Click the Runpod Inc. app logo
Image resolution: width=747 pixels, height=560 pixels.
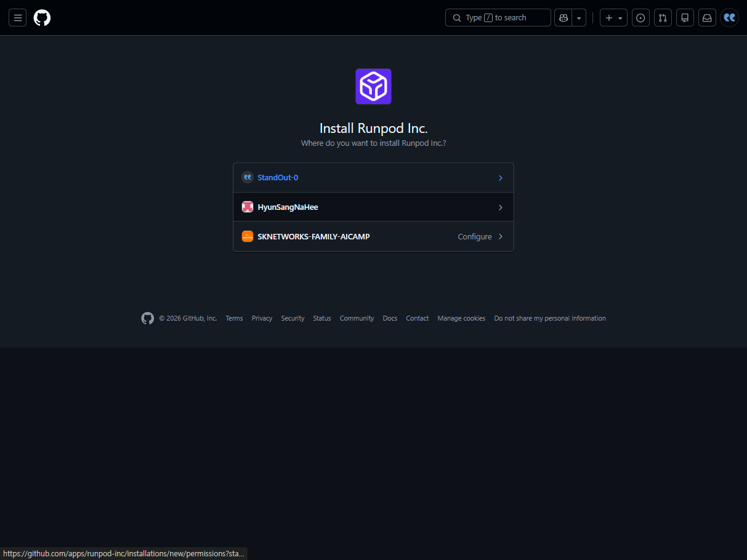coord(373,86)
